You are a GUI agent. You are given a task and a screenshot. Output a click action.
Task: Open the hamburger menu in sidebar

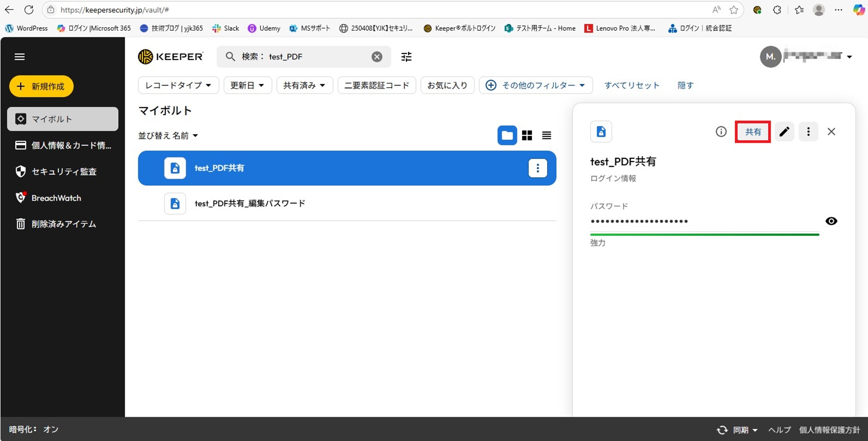[19, 57]
